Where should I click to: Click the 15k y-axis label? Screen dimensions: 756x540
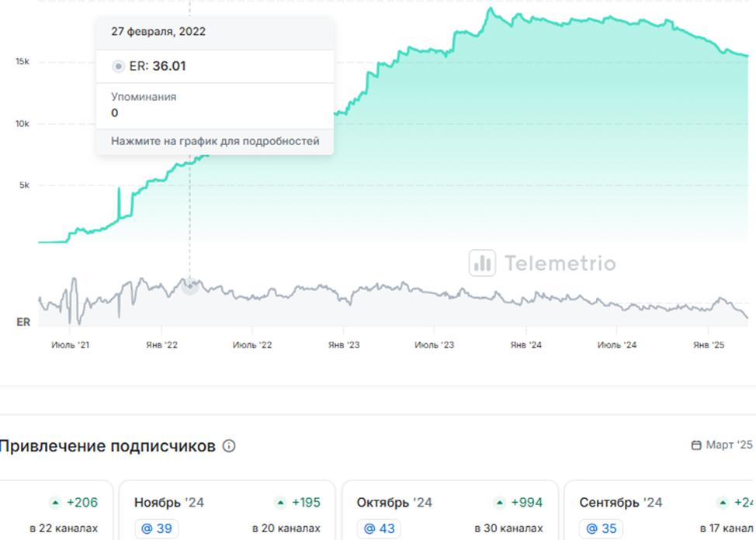click(x=23, y=62)
